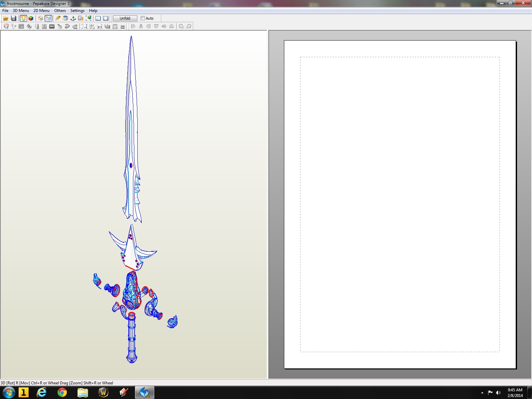Open the File menu
The height and width of the screenshot is (399, 532).
[x=5, y=11]
